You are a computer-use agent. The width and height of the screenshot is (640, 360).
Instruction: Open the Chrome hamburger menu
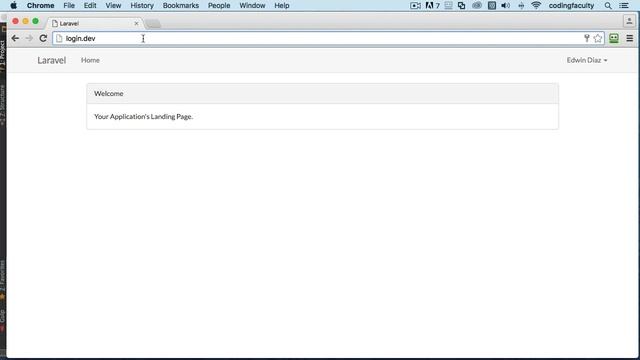click(630, 38)
